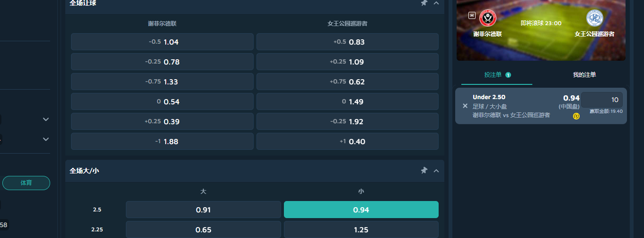Click the 体育 pill button
The image size is (644, 238).
(x=26, y=183)
